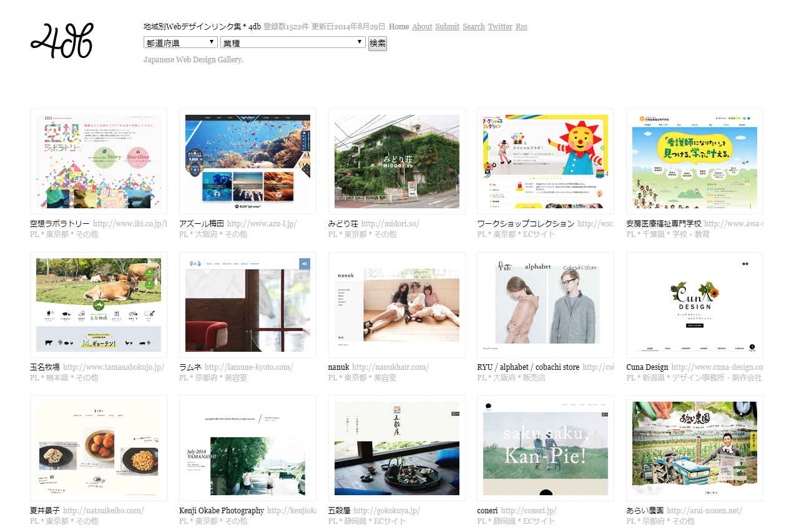This screenshot has height=532, width=804.
Task: Click the http://arai-nouen.net/ URL
Action: (x=704, y=511)
